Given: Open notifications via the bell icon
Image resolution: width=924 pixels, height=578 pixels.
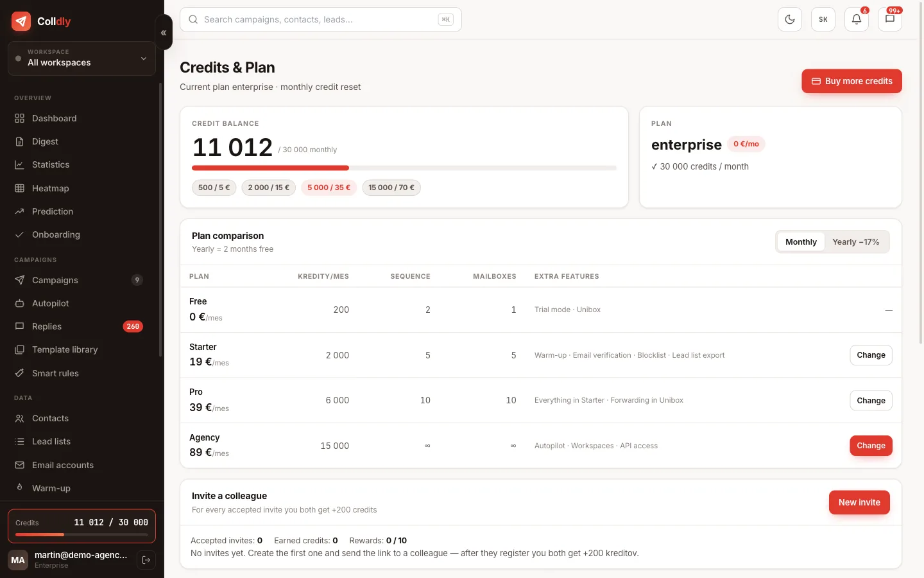Looking at the screenshot, I should pyautogui.click(x=857, y=19).
